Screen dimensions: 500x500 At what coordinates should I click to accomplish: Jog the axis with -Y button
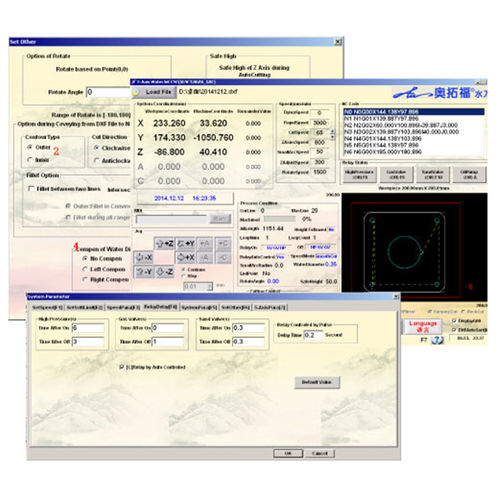pos(144,272)
